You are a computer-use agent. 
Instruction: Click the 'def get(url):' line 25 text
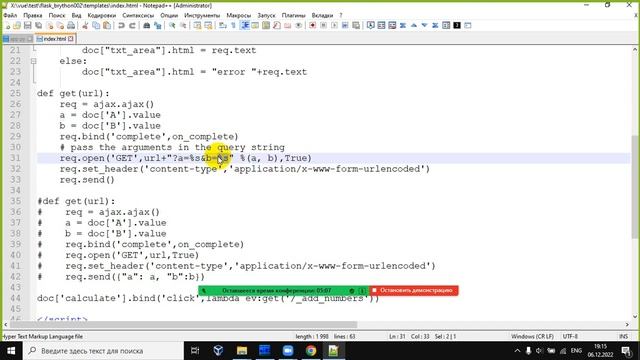click(73, 93)
